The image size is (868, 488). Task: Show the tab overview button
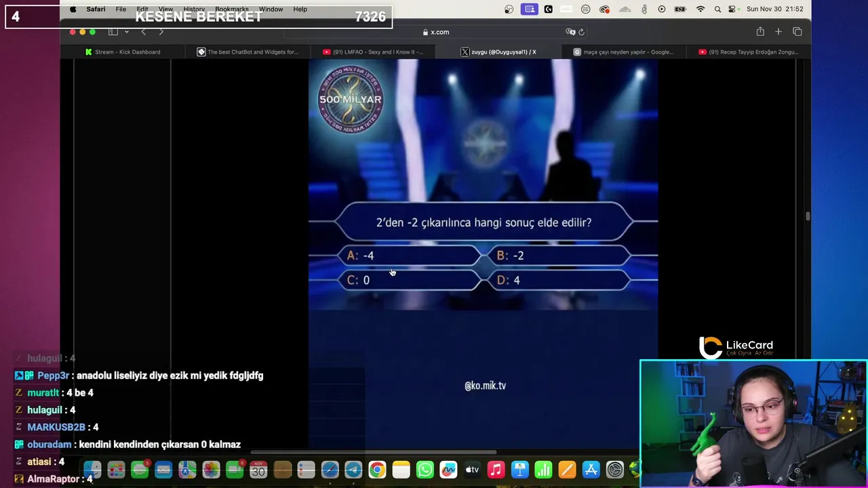click(797, 32)
